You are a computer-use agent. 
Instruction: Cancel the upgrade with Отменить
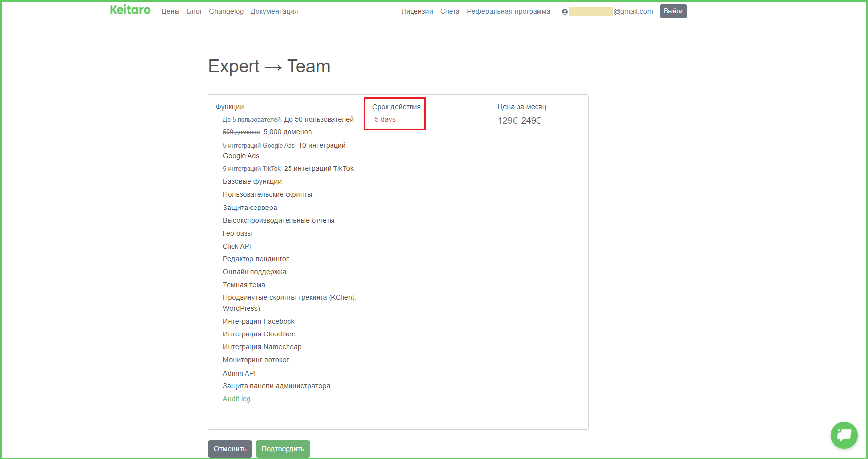(230, 449)
